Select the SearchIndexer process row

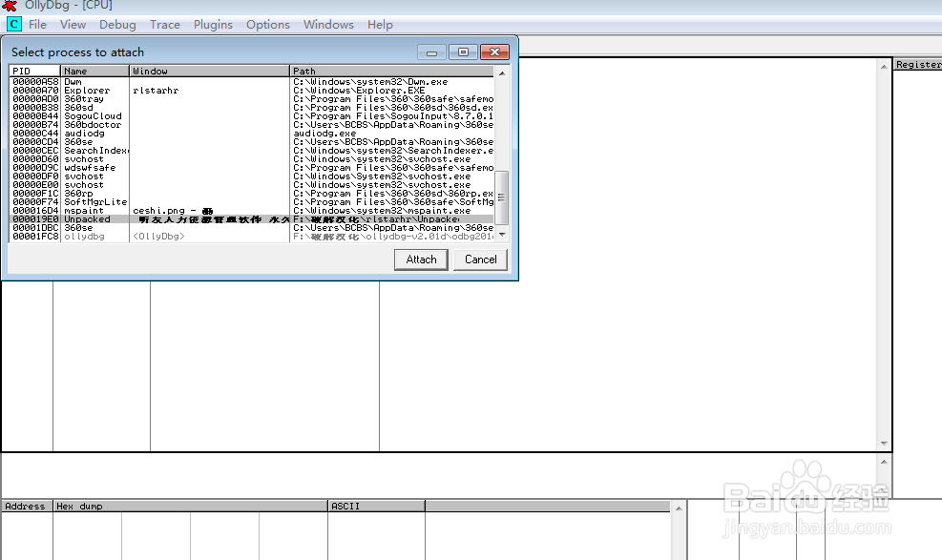pos(252,151)
